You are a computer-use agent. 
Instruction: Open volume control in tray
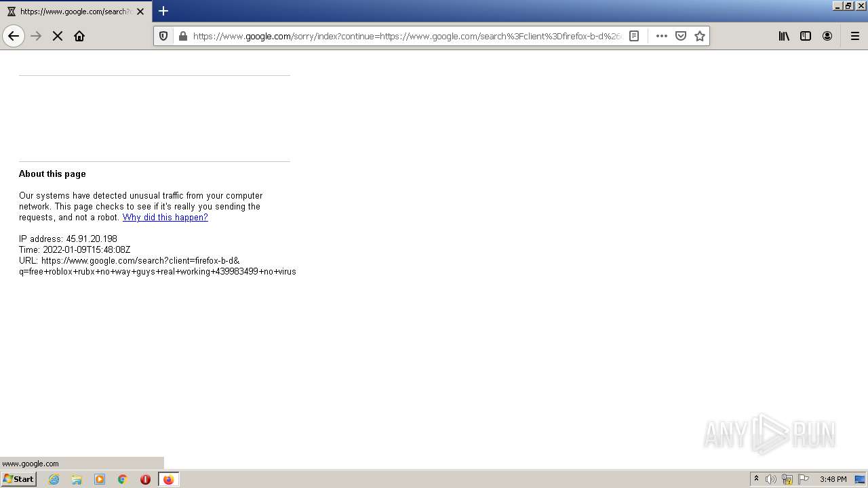(771, 479)
